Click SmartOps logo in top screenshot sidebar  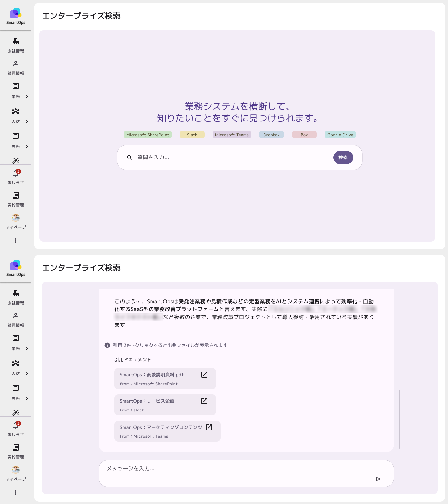[16, 16]
